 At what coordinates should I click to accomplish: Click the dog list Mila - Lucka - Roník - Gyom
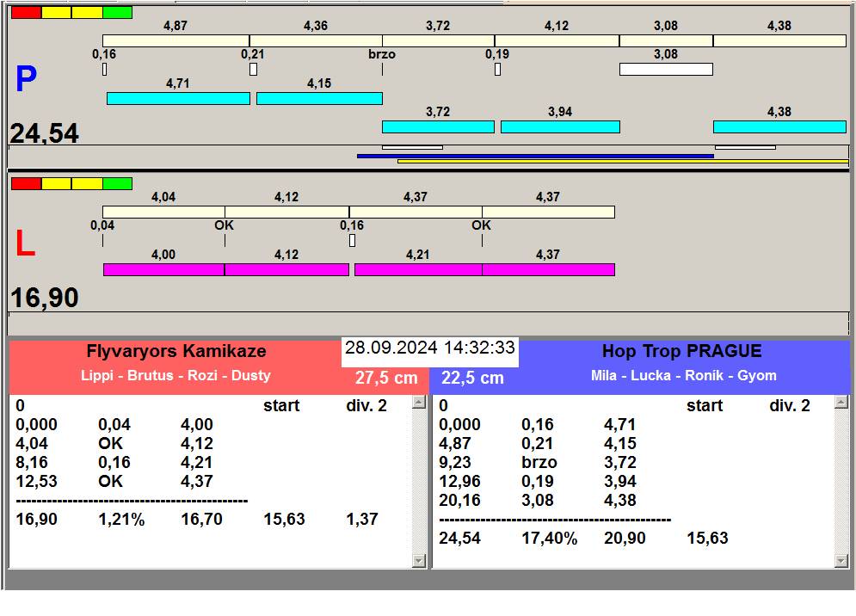(683, 375)
